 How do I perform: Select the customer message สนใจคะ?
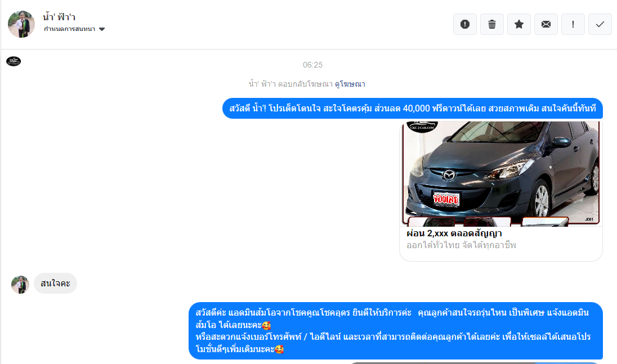click(56, 284)
